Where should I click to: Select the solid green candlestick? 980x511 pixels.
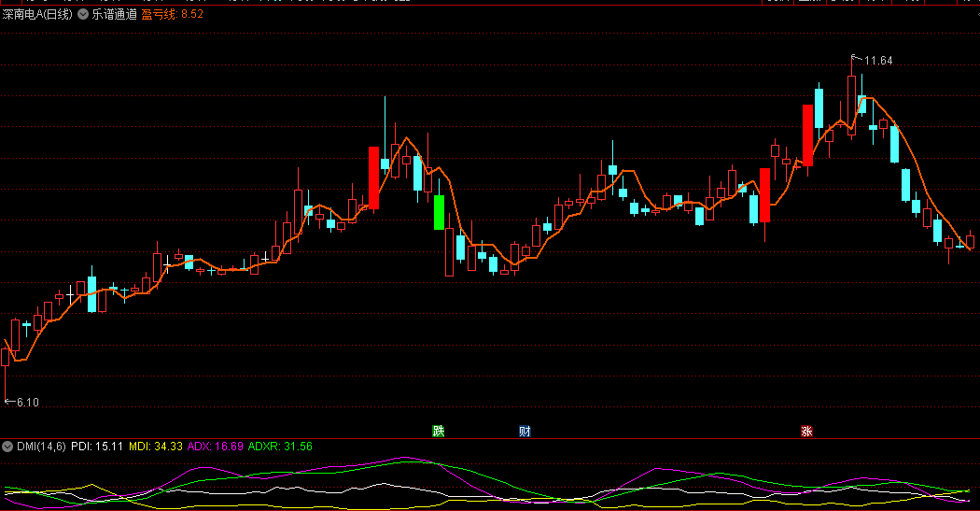tap(440, 213)
